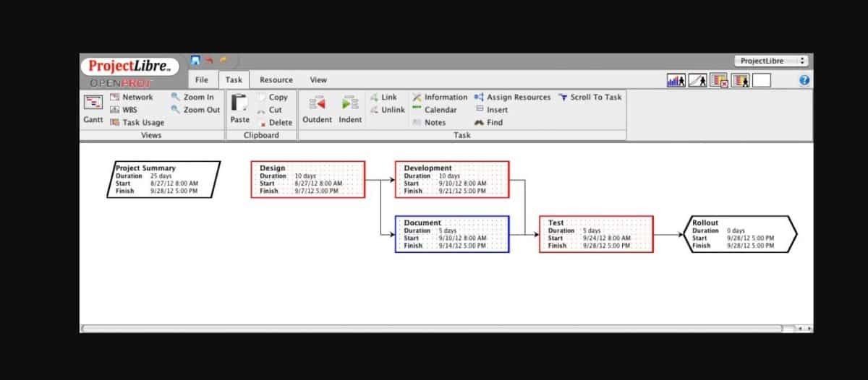Viewport: 868px width, 380px height.
Task: Open Find with binoculars icon
Action: [488, 123]
